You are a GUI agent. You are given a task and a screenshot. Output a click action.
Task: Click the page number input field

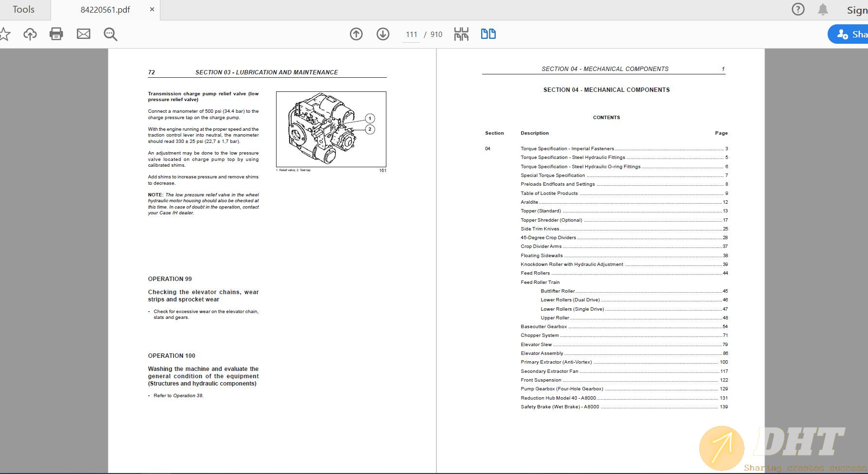click(x=411, y=34)
